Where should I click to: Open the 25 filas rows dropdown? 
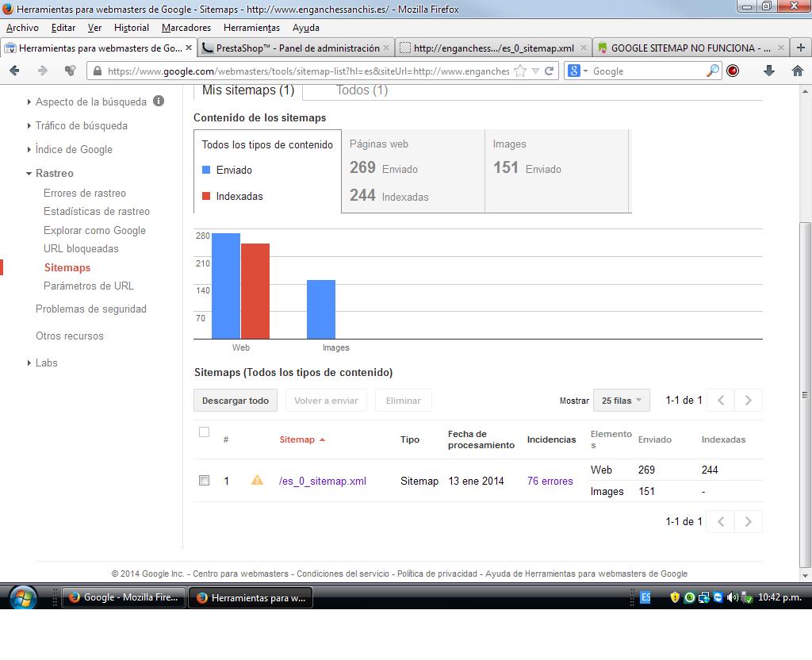(x=622, y=401)
